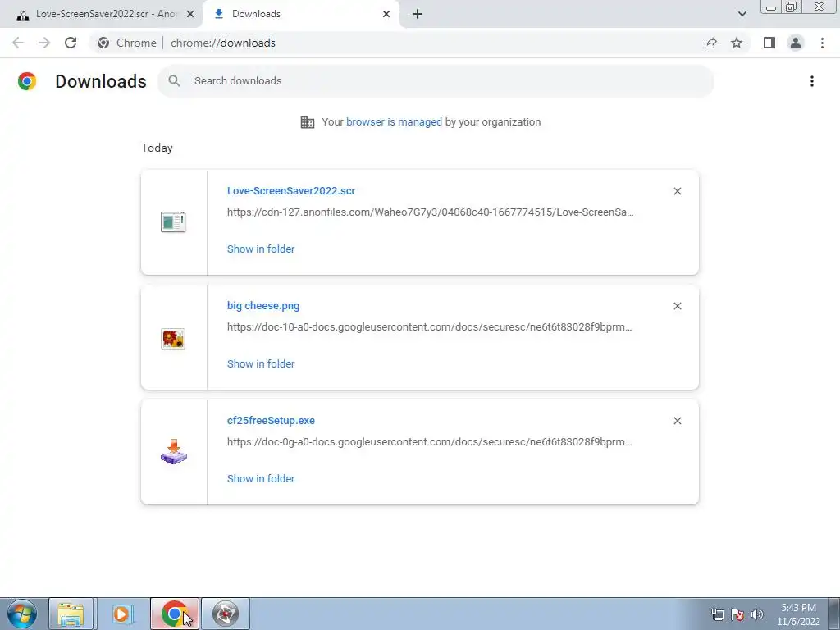Open the Love-ScreenSaver2022.scr file link

click(x=291, y=190)
